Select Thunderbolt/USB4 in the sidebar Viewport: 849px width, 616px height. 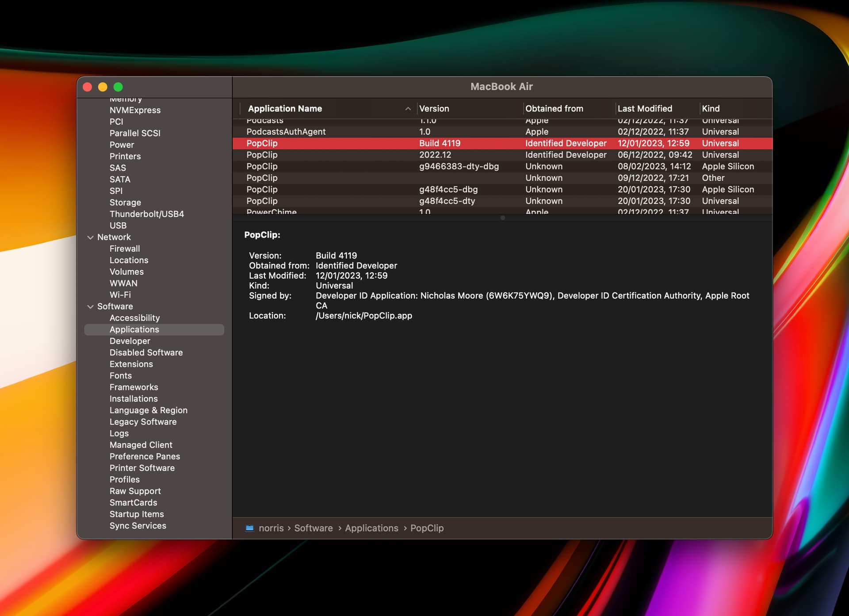[x=147, y=214]
